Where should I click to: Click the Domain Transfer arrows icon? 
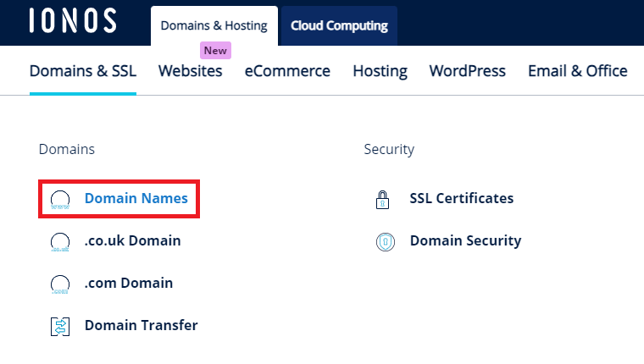pyautogui.click(x=60, y=327)
